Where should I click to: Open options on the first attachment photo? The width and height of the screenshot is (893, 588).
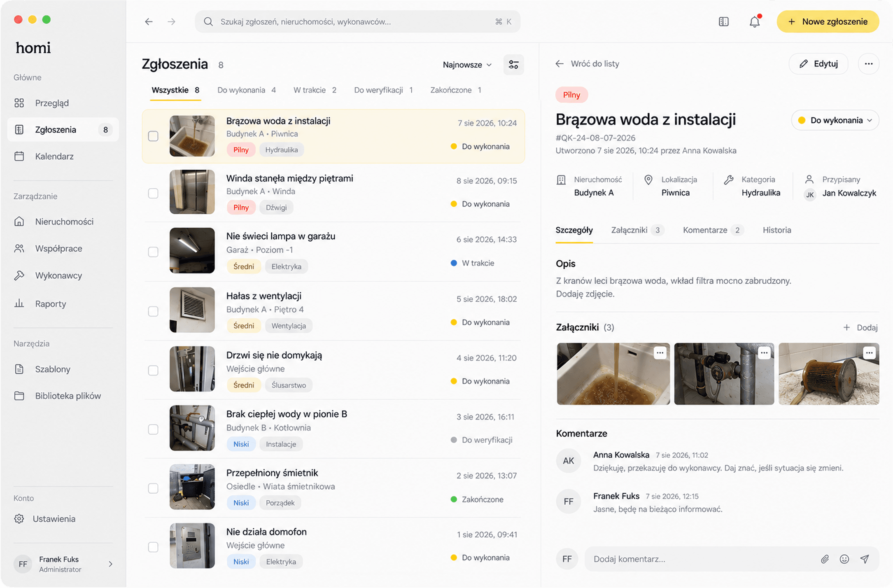660,353
